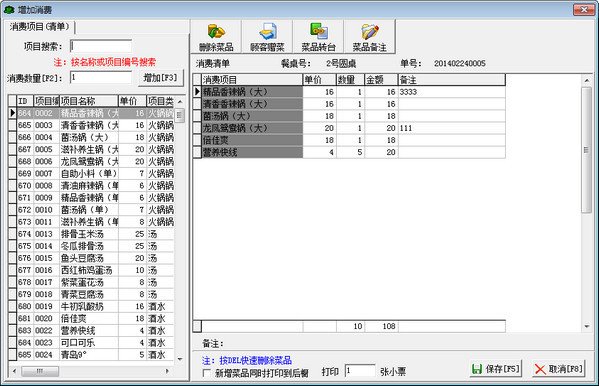
Task: Click the item list vertical scrollbar thumb
Action: click(x=180, y=115)
